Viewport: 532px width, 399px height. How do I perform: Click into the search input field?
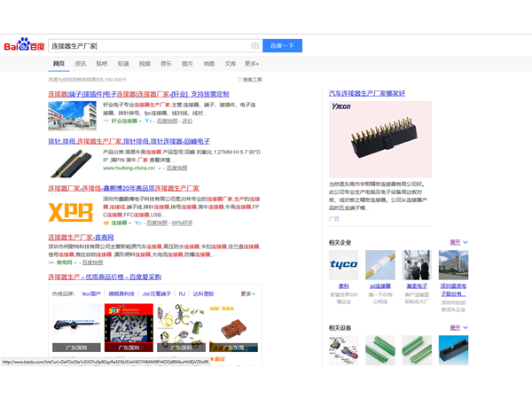(x=146, y=45)
